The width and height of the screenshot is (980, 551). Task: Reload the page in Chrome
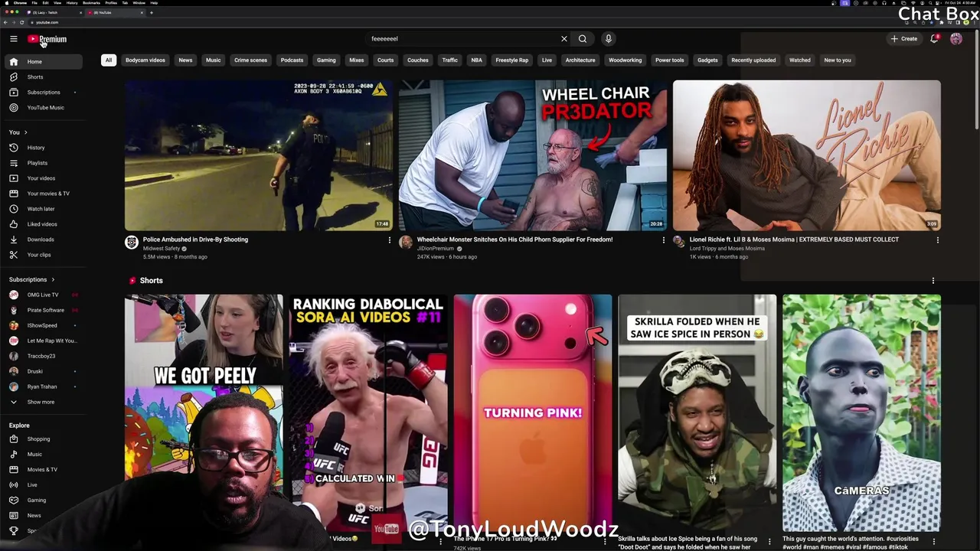[x=22, y=22]
